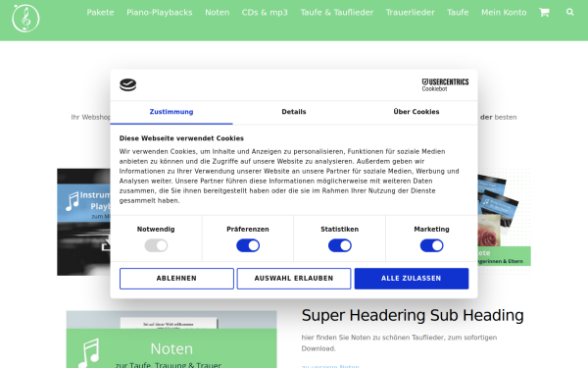Switch to the Details tab
The image size is (588, 368).
[294, 112]
